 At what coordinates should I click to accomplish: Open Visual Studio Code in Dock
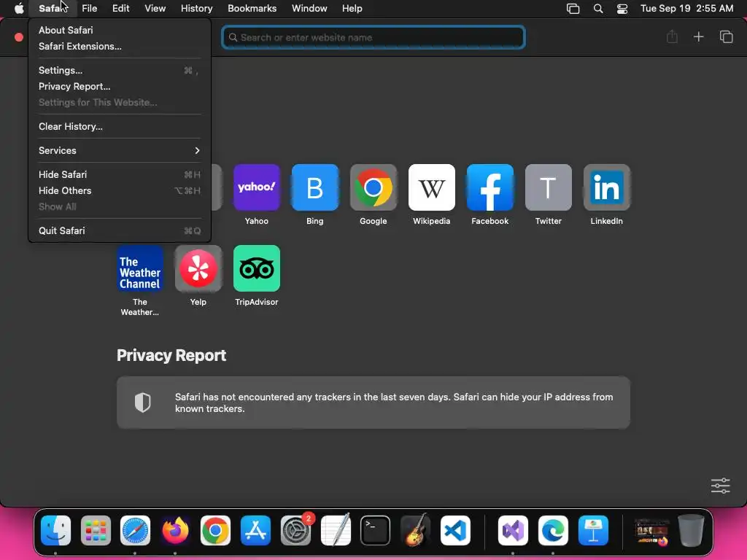tap(455, 530)
